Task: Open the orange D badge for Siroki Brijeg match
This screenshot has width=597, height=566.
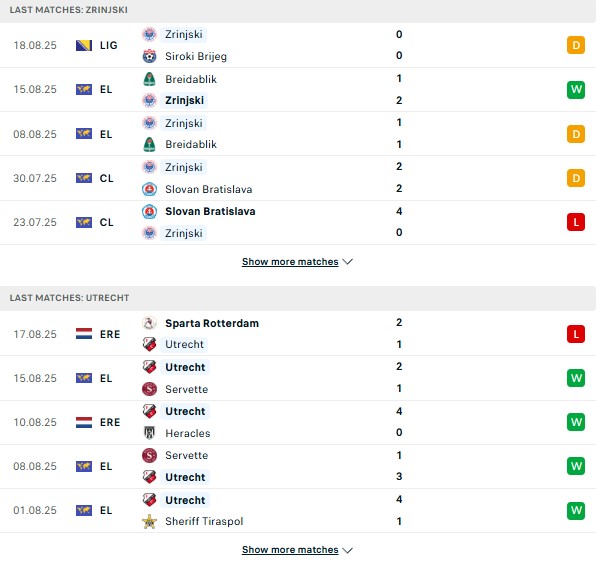Action: [x=576, y=45]
